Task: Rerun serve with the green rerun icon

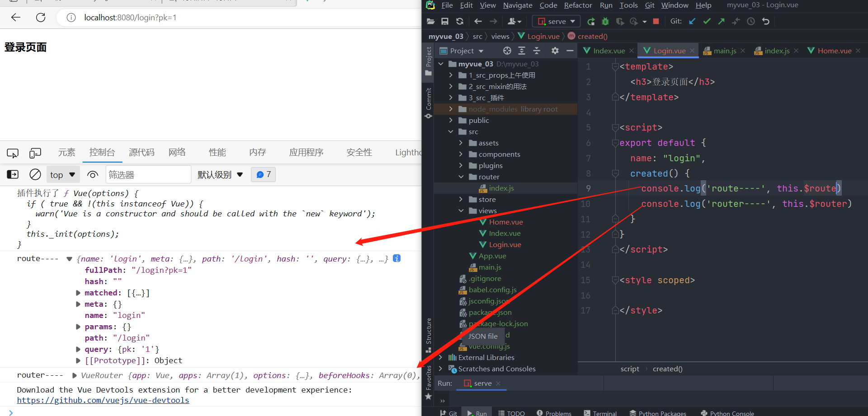Action: 591,21
